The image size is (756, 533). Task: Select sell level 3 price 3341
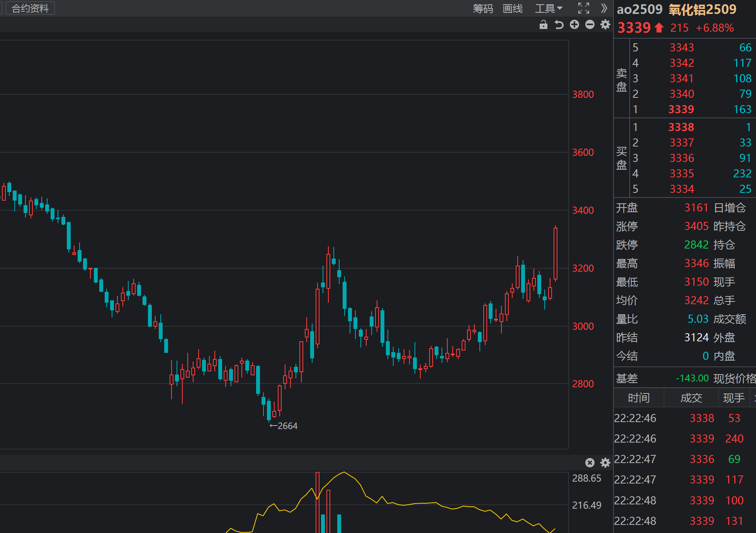pos(682,78)
